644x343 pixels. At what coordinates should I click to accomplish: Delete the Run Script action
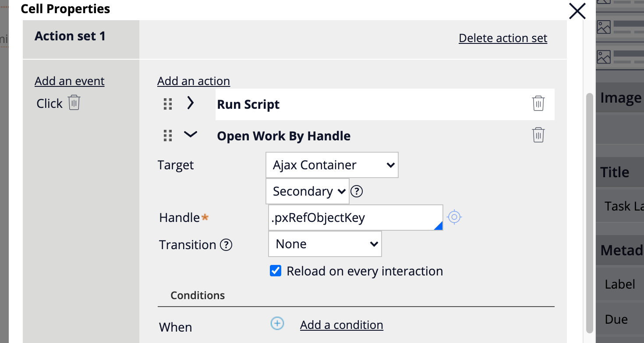pyautogui.click(x=538, y=104)
